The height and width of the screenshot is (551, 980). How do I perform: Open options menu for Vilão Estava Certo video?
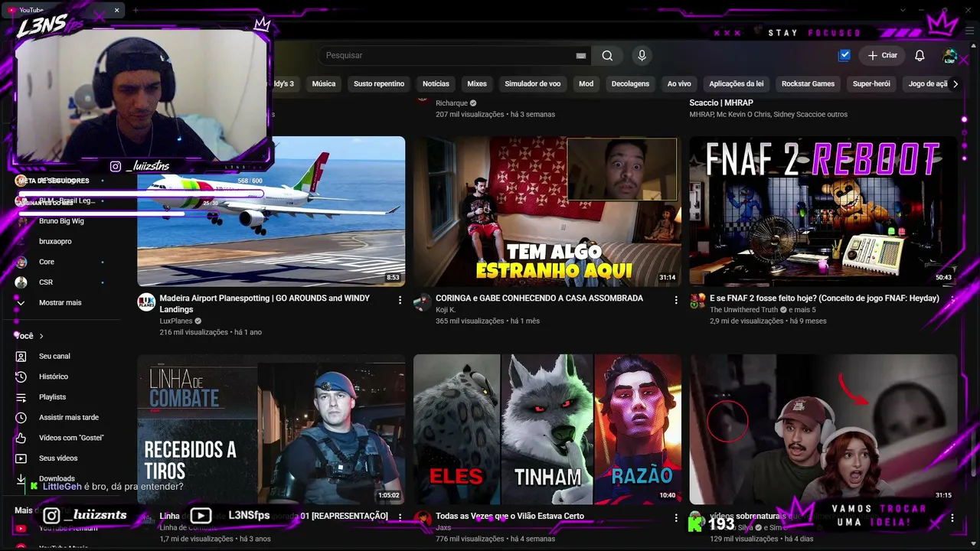(x=676, y=518)
